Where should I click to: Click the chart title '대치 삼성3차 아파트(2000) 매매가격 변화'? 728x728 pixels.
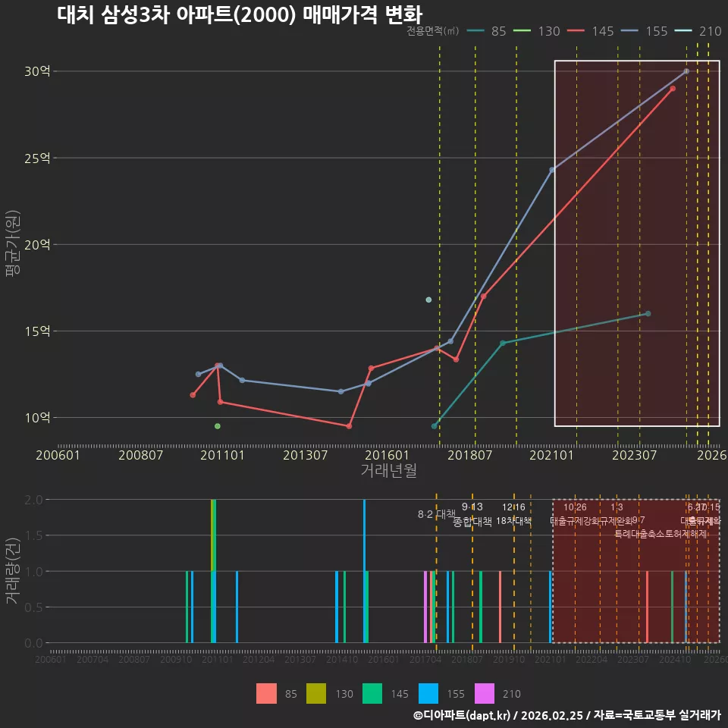240,14
